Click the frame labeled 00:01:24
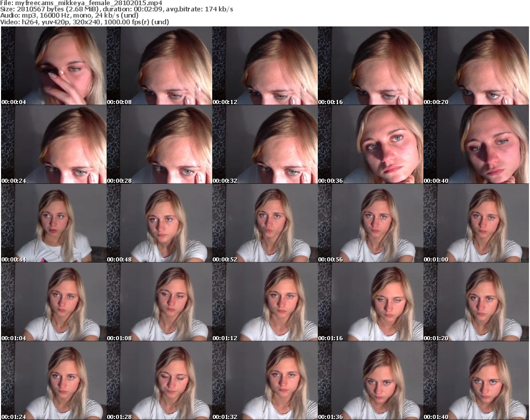Viewport: 530px width, 420px height. 54,381
